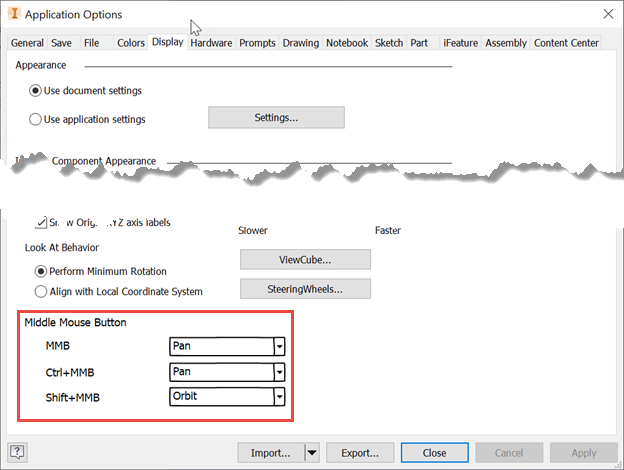
Task: Click the Look At Behavior label
Action: click(62, 248)
